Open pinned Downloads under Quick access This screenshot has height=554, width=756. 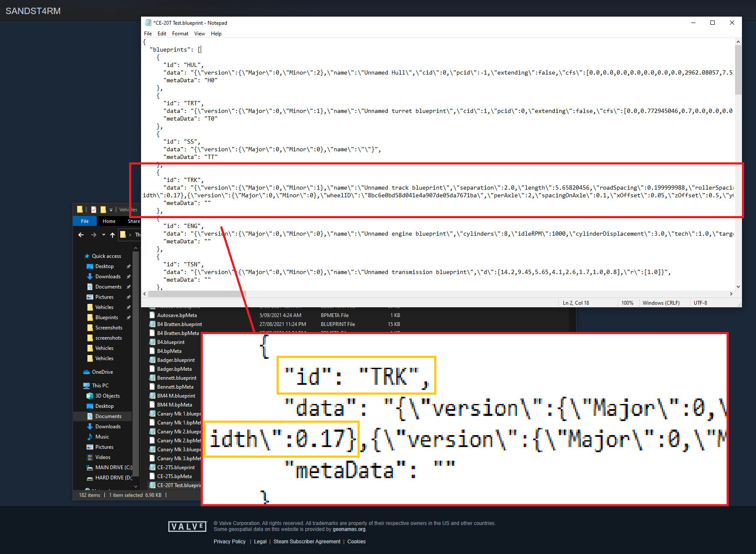[x=108, y=277]
